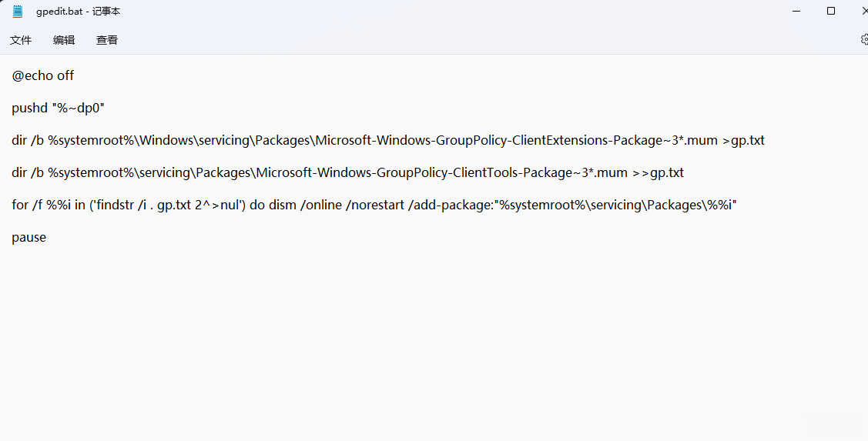Click the gpedit.bat window title text
The width and height of the screenshot is (868, 441).
tap(78, 12)
